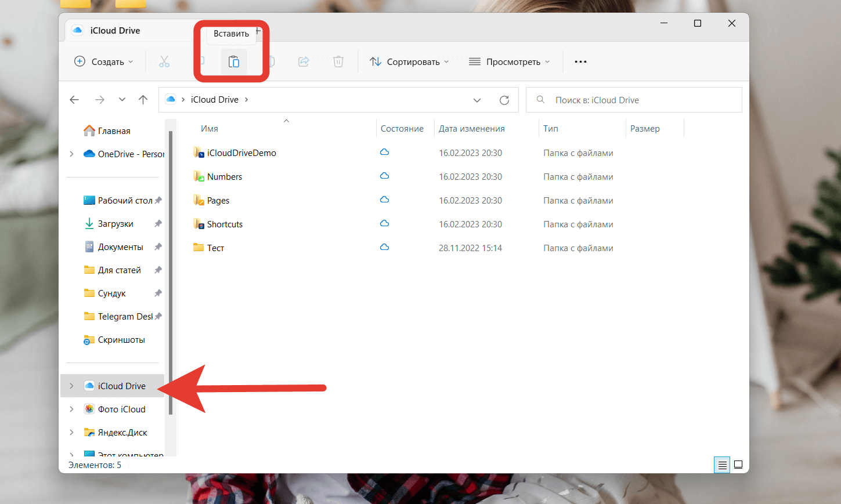841x504 pixels.
Task: Select the iCloud Drive window tab
Action: click(115, 31)
